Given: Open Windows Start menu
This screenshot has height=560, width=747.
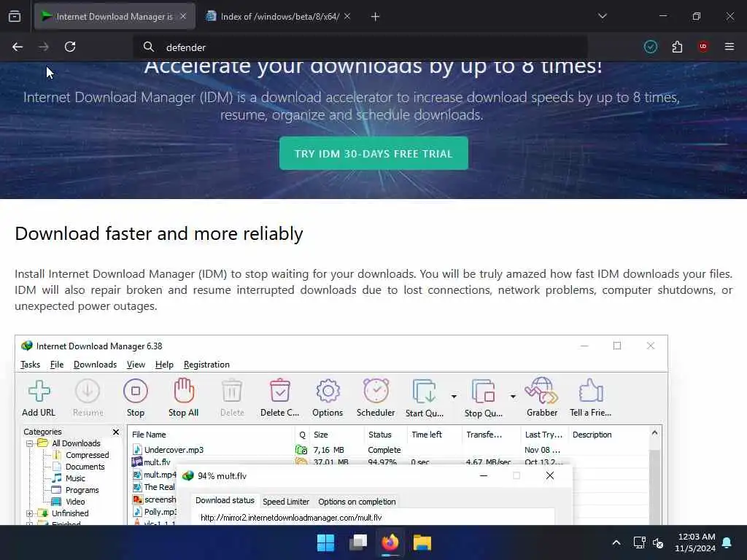Looking at the screenshot, I should [x=326, y=542].
